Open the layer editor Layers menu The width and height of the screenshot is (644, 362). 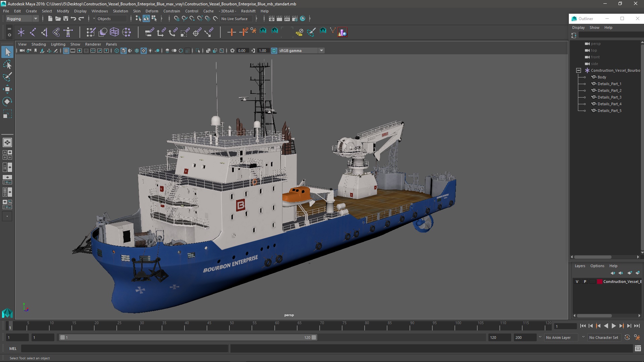[580, 266]
